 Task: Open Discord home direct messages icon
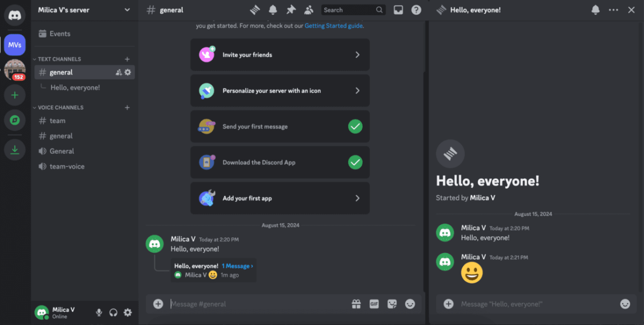pyautogui.click(x=15, y=15)
